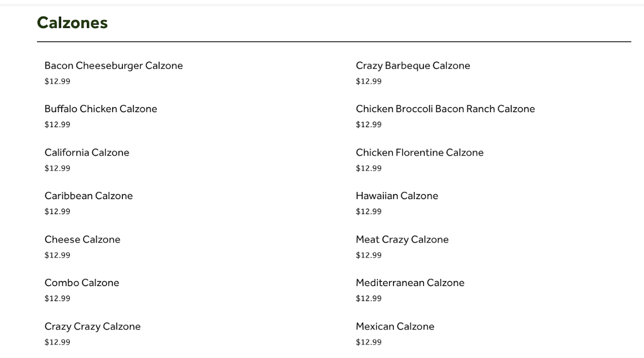Select the Mediterranean Calzone

(411, 283)
